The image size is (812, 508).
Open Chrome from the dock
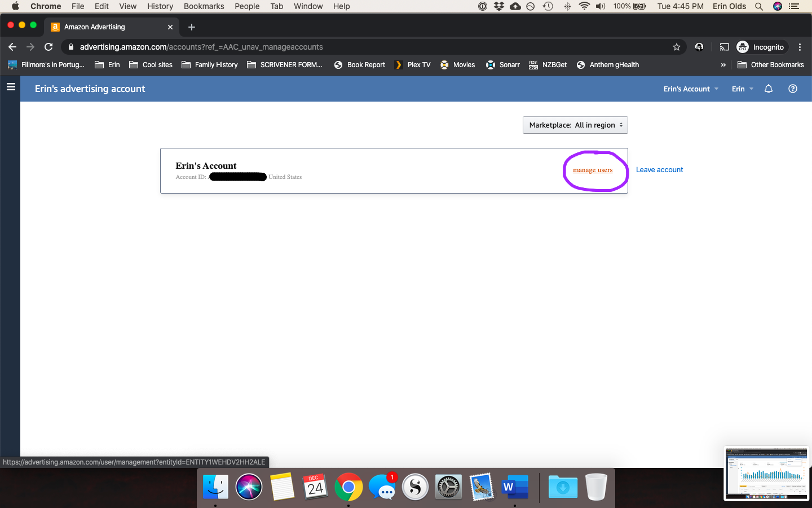[348, 487]
